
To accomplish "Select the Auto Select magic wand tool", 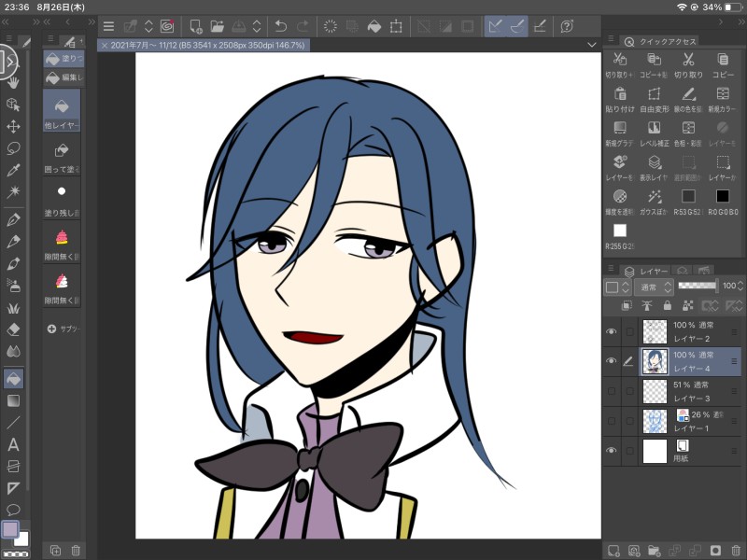I will coord(13,192).
